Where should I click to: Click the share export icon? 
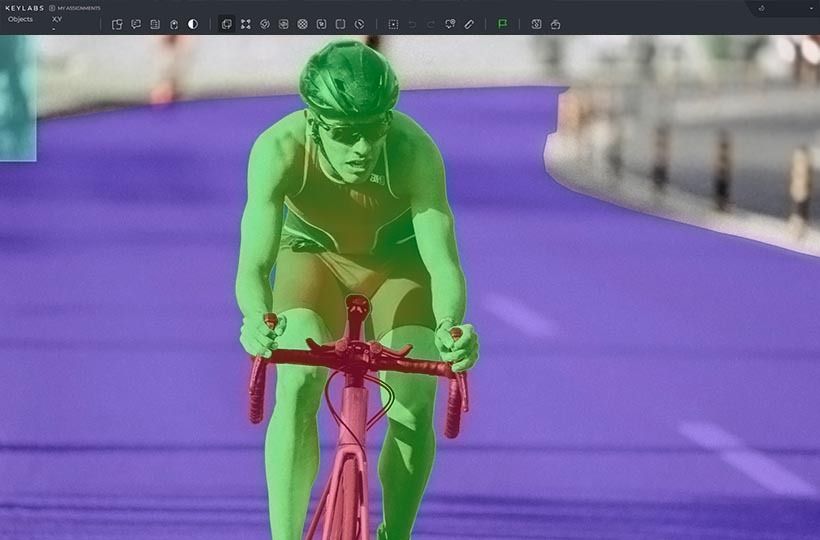(x=555, y=24)
